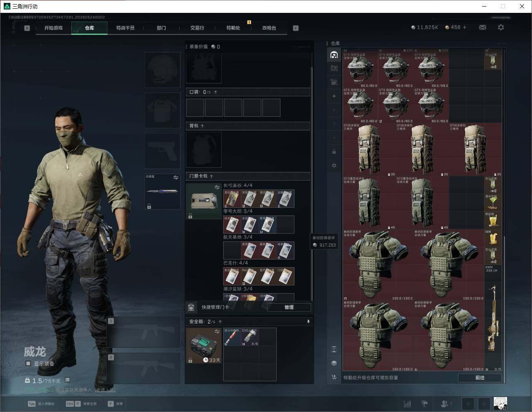Add premium currency with the plus icon
This screenshot has height=412, width=532.
tap(464, 27)
